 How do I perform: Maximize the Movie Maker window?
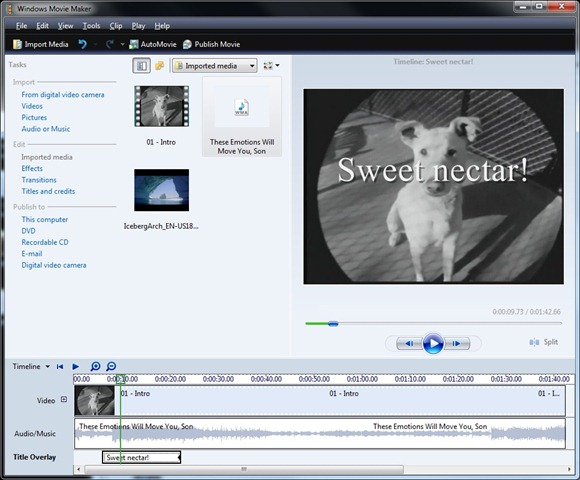(x=539, y=6)
